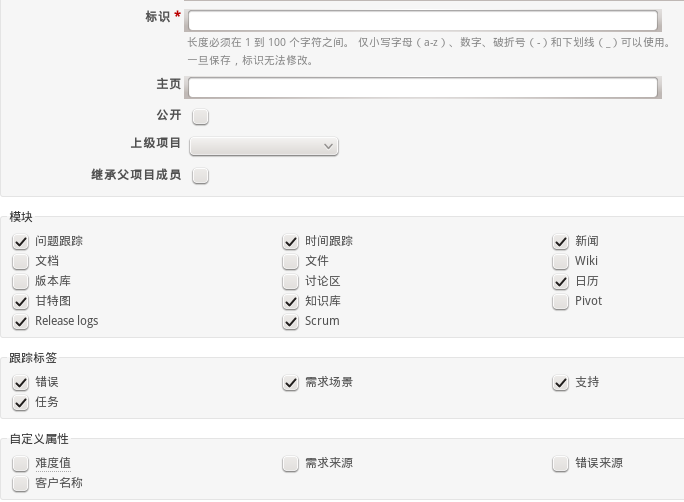This screenshot has width=684, height=502.
Task: Uncheck the 问题跟踪 module
Action: pos(21,242)
